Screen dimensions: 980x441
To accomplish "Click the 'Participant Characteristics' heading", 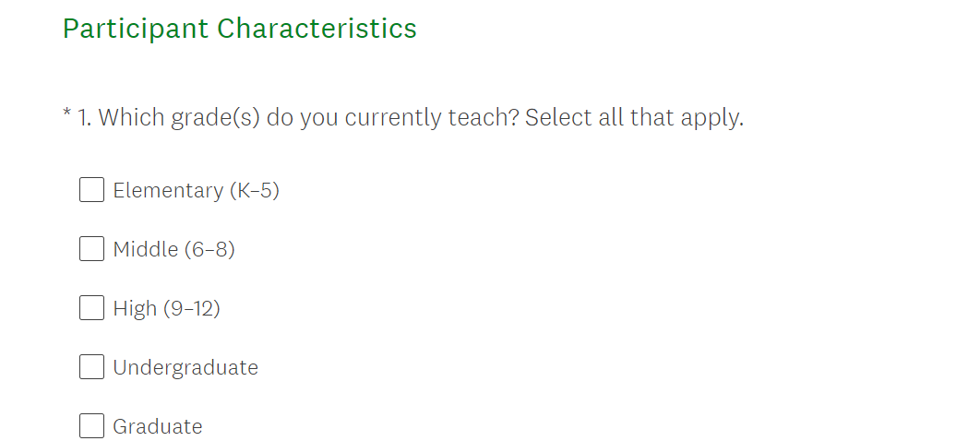I will pyautogui.click(x=240, y=29).
